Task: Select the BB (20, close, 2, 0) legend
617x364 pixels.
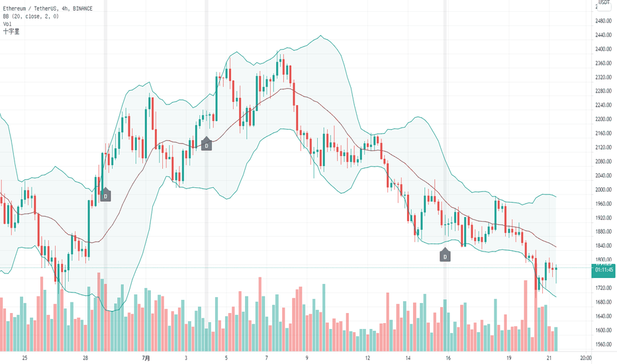Action: (30, 16)
